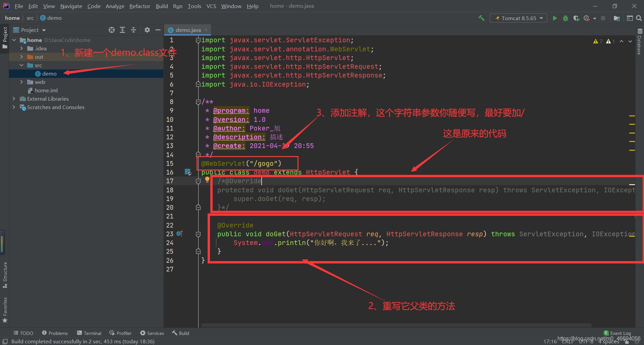Click the editor horizontal scrollbar
The image size is (644, 345).
[396, 325]
